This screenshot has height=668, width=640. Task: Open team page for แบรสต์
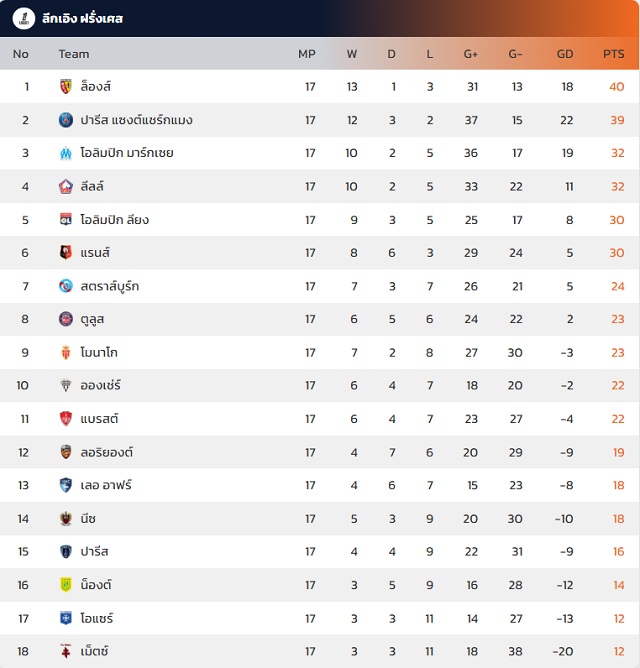click(99, 419)
